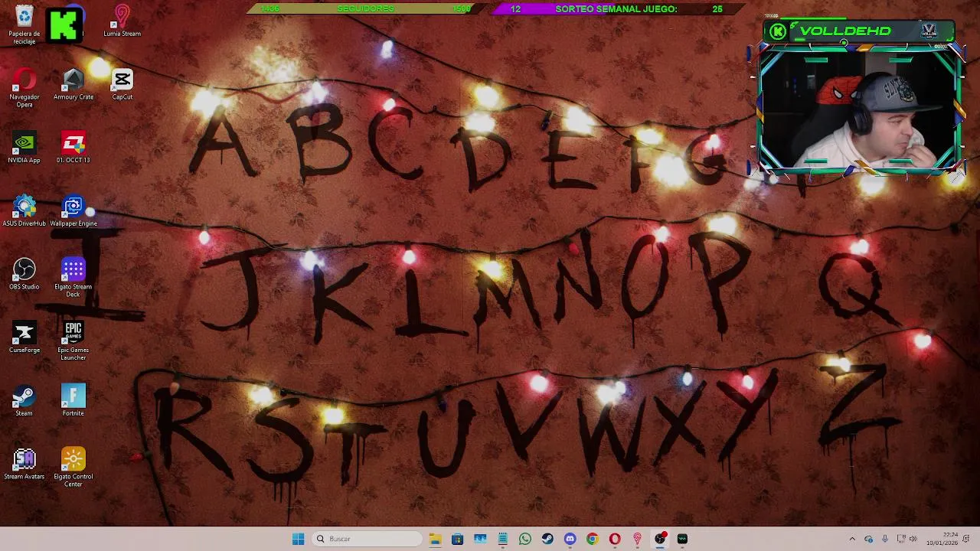Open Lumia Stream from the taskbar

point(637,539)
